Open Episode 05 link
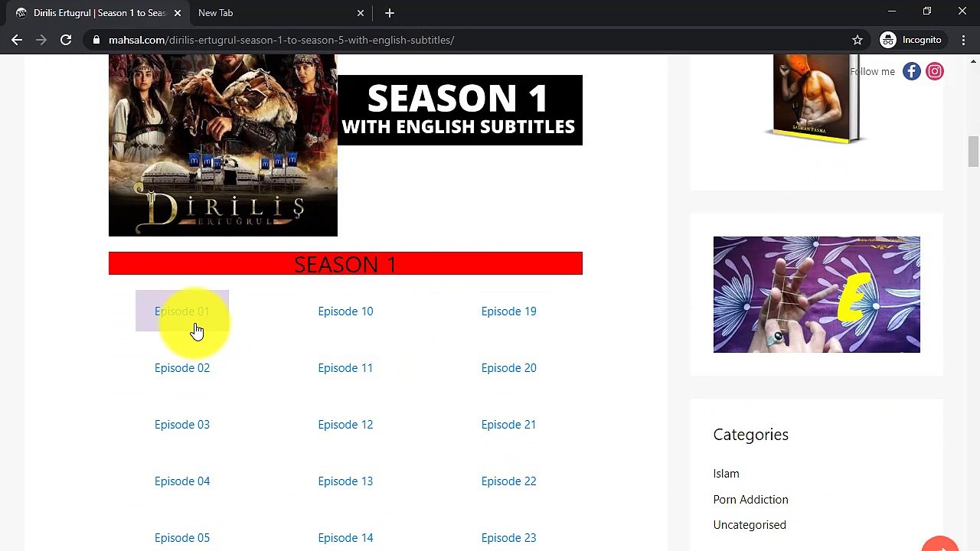 tap(182, 538)
